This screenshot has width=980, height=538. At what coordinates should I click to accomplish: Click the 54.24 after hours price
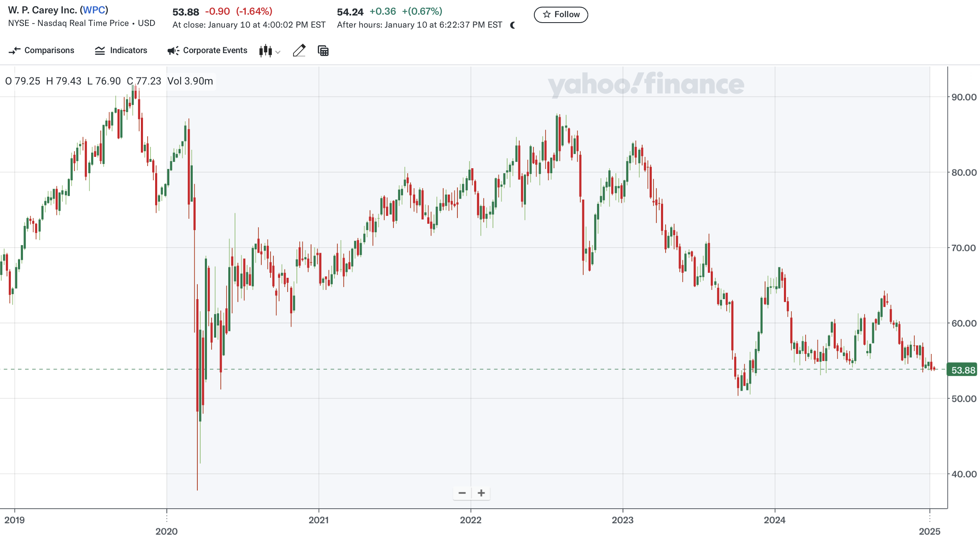pyautogui.click(x=350, y=12)
